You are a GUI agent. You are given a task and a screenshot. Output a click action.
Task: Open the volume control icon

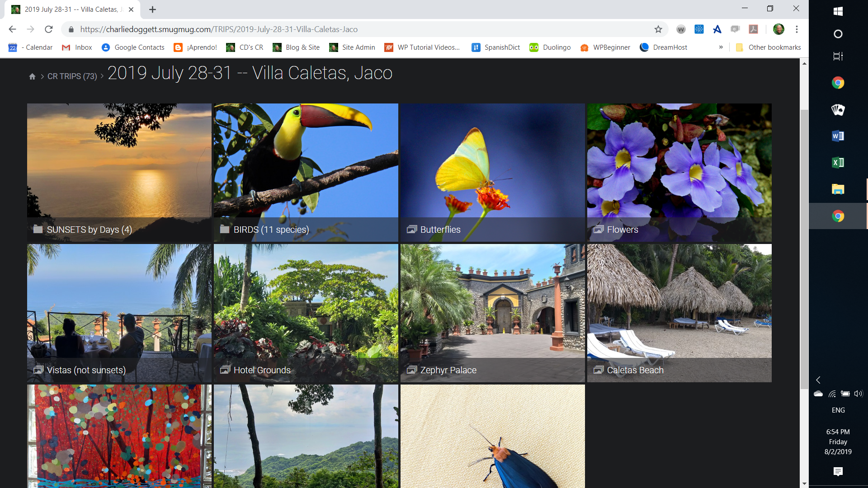[858, 394]
